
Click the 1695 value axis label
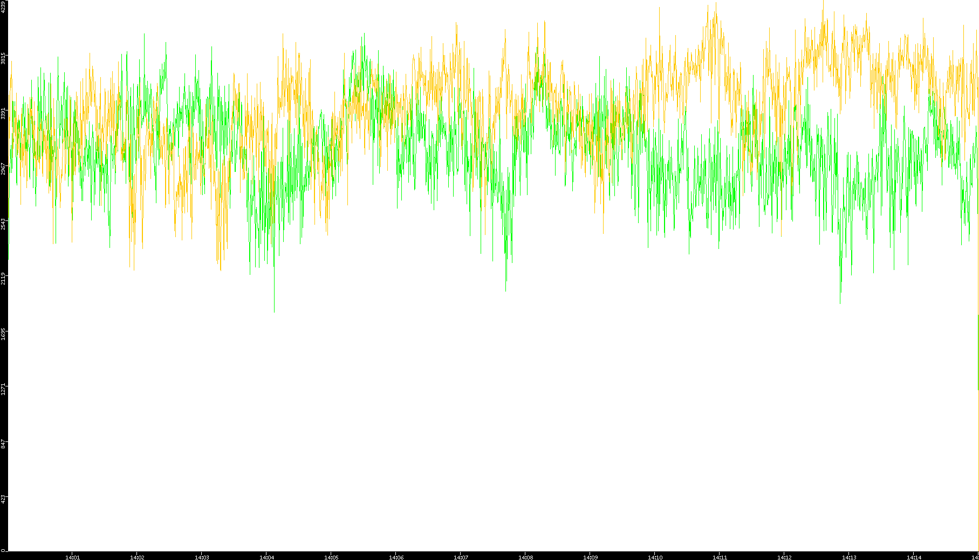pyautogui.click(x=3, y=333)
